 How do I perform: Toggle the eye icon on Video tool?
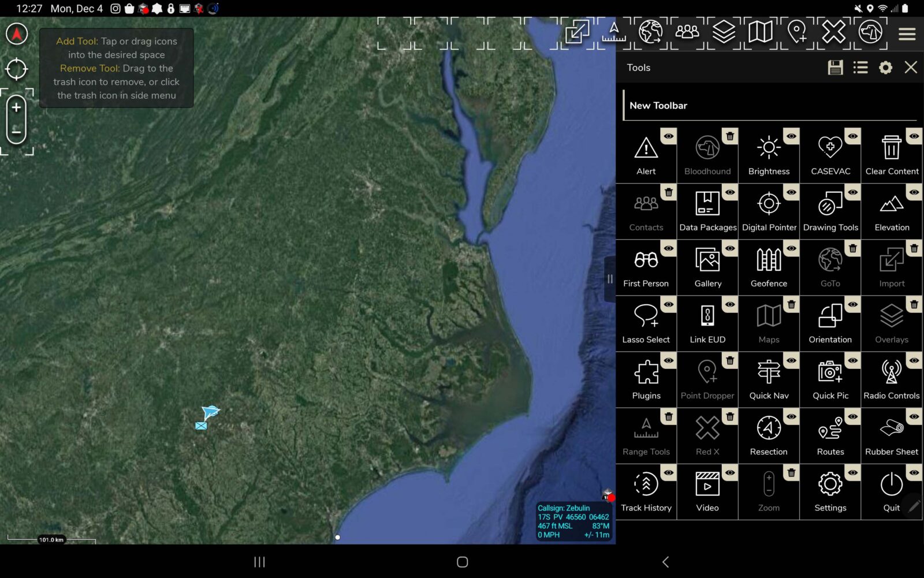(730, 473)
